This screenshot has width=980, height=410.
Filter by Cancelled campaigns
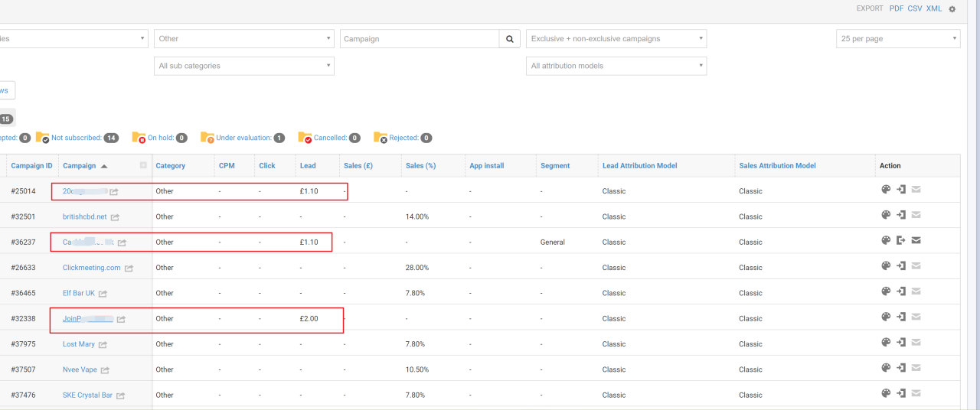point(330,138)
